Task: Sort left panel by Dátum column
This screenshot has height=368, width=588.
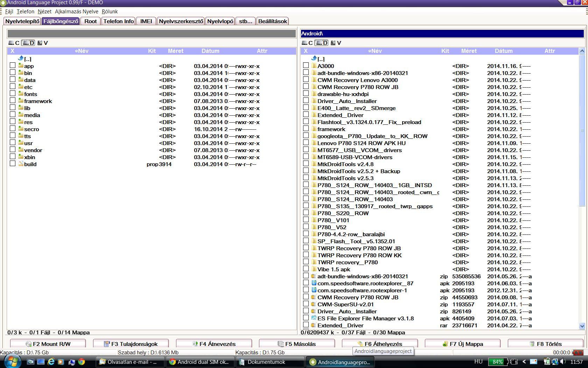Action: [x=210, y=51]
